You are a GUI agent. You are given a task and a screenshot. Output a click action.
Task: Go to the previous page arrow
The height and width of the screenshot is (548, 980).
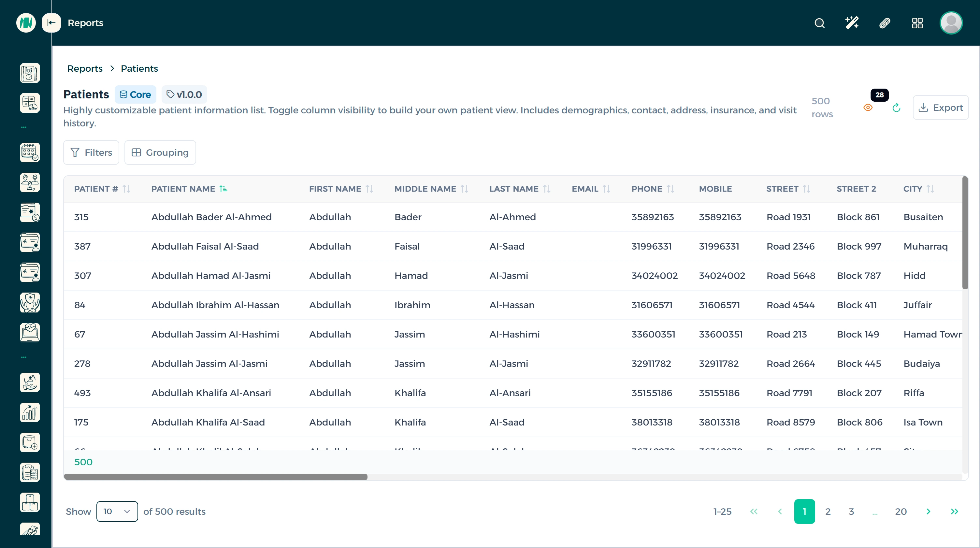[x=780, y=512]
